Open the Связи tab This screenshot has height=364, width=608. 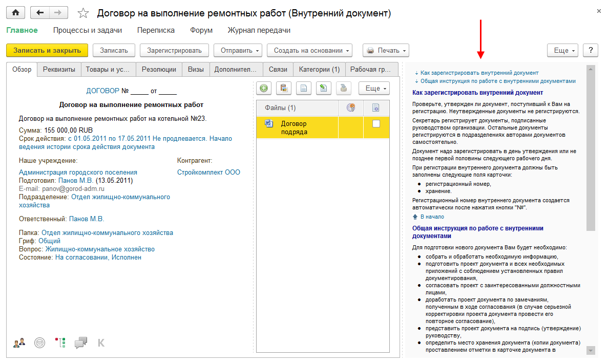coord(278,70)
